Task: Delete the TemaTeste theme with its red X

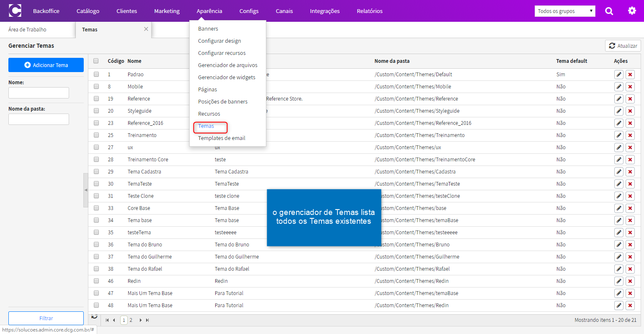Action: pos(630,184)
